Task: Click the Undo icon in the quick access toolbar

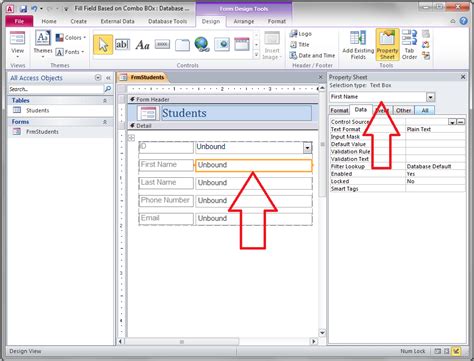Action: [34, 9]
